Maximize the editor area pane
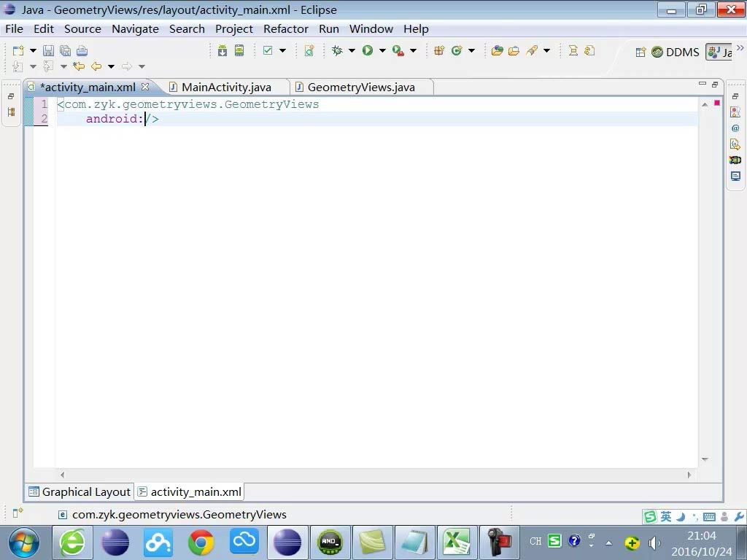Image resolution: width=747 pixels, height=560 pixels. 715,85
